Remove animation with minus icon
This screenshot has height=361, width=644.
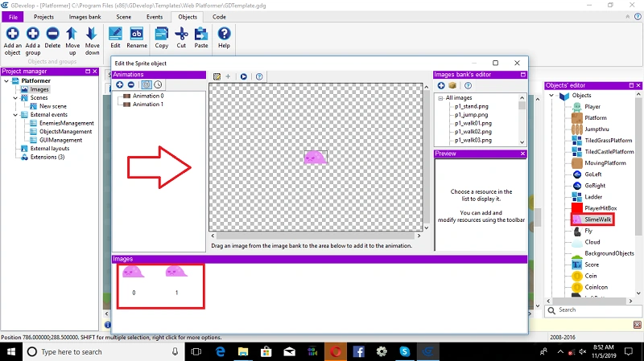pos(131,84)
